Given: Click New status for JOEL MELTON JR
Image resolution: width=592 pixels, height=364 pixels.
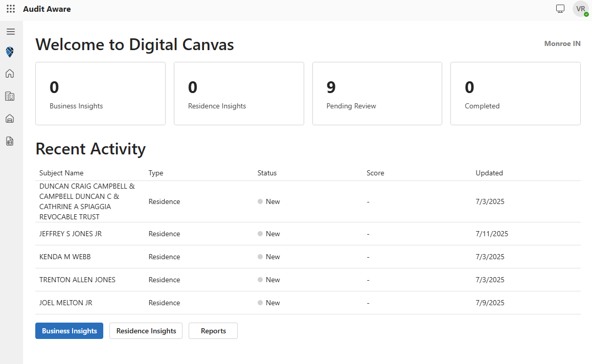Looking at the screenshot, I should 269,303.
